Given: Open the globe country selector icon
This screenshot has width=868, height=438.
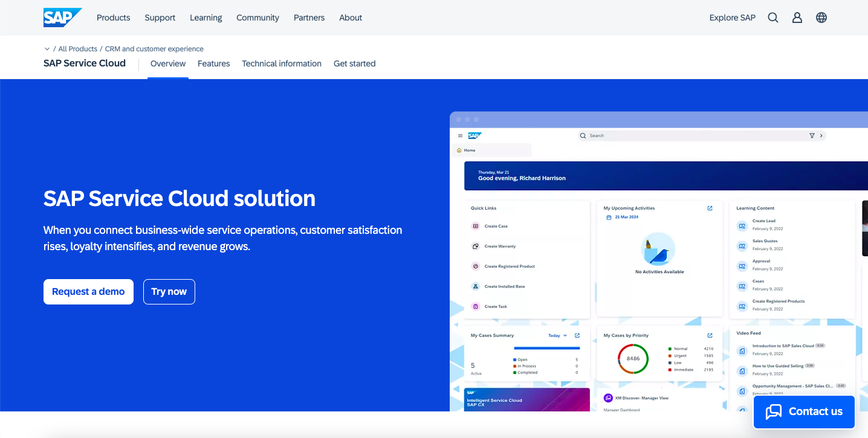Looking at the screenshot, I should click(x=821, y=18).
